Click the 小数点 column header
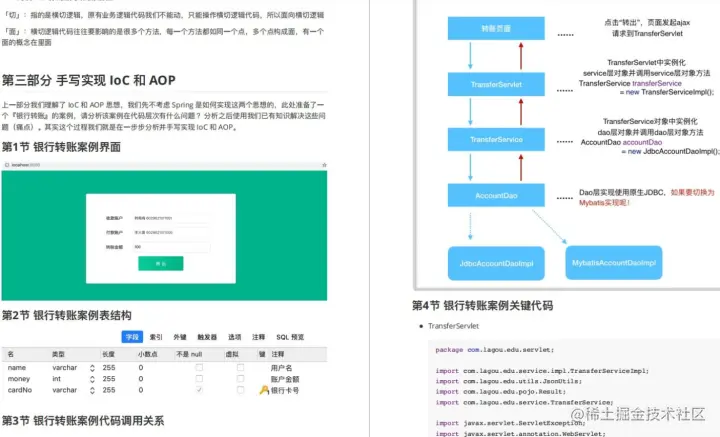This screenshot has width=720, height=437. (x=148, y=354)
